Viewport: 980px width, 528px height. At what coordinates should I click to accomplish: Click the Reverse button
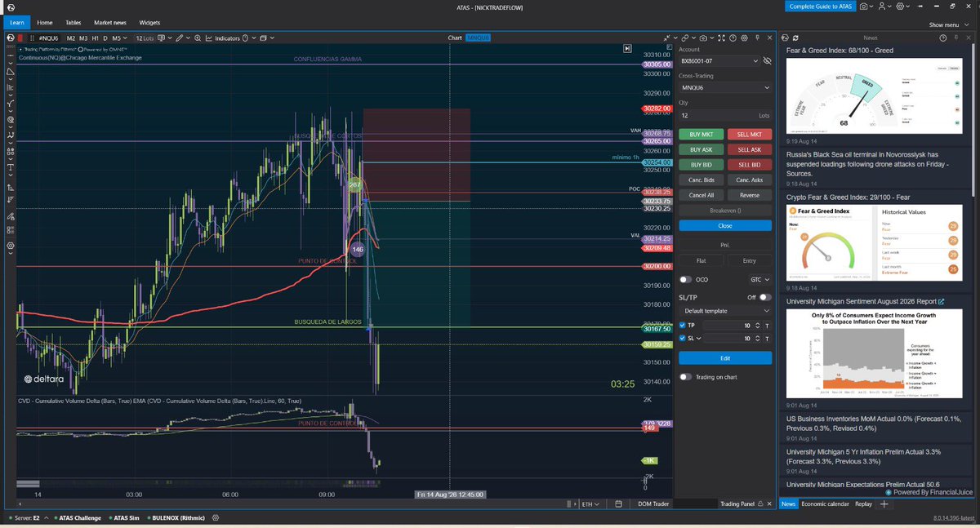749,195
